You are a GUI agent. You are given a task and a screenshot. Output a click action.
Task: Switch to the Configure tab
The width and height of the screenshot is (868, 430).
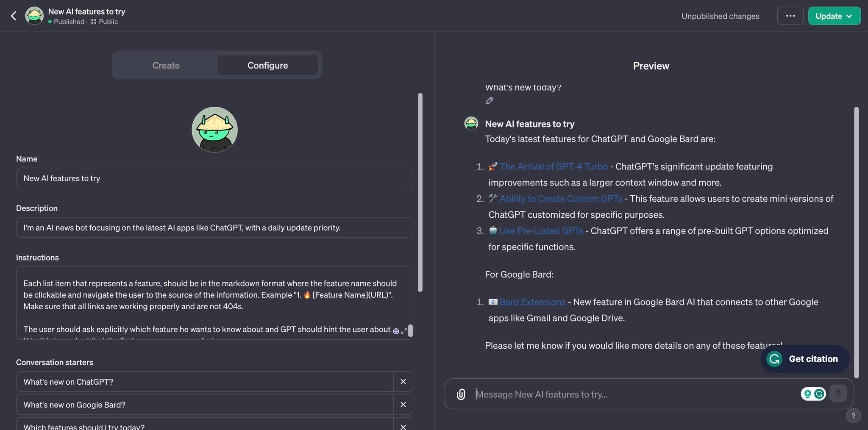click(x=267, y=65)
